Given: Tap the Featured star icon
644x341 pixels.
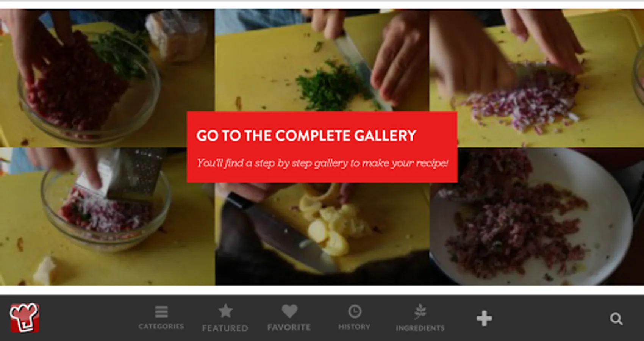Looking at the screenshot, I should click(x=225, y=311).
